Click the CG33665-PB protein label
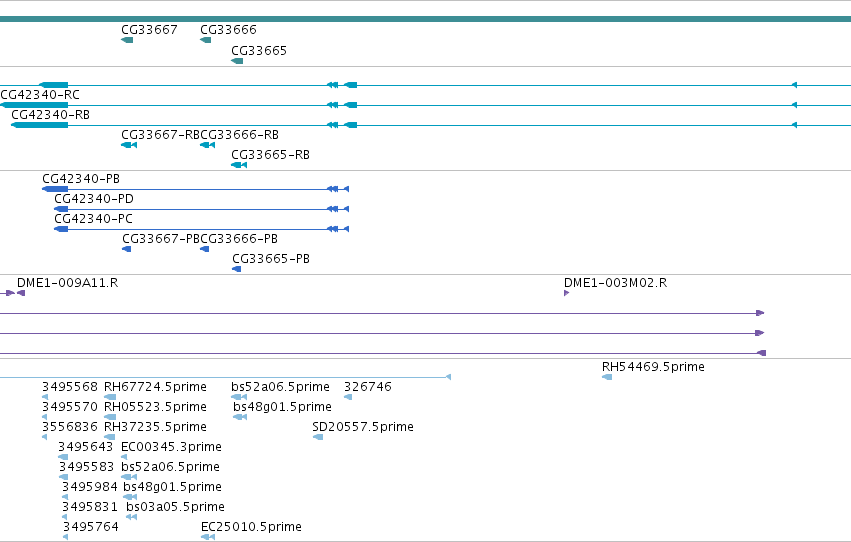Image resolution: width=851 pixels, height=542 pixels. 271,259
